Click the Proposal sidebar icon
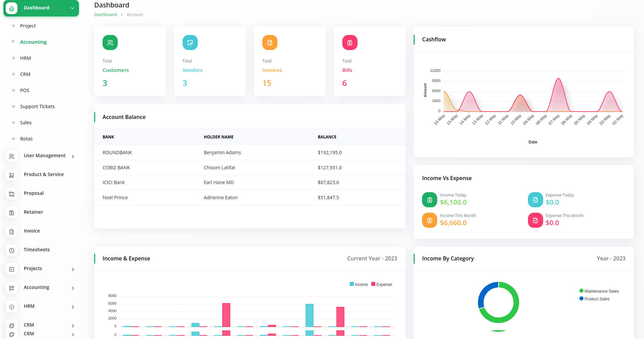 click(x=12, y=194)
